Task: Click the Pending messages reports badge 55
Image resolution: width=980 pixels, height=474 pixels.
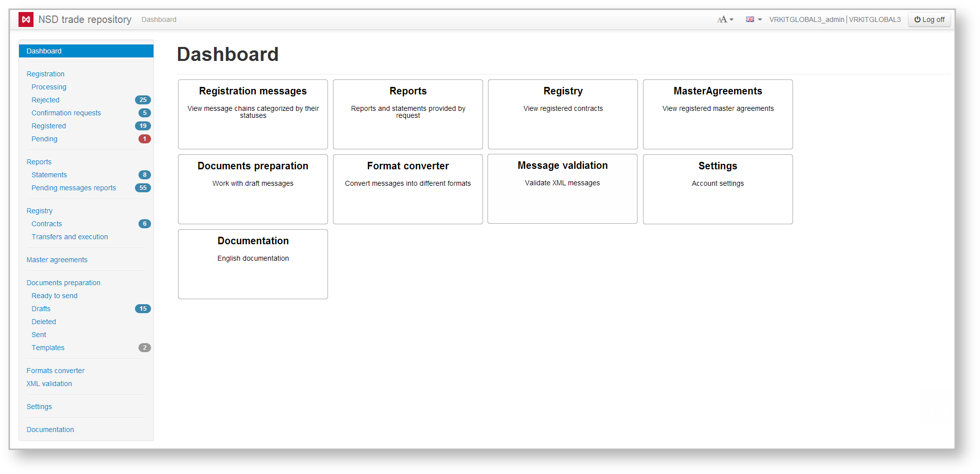Action: point(143,188)
